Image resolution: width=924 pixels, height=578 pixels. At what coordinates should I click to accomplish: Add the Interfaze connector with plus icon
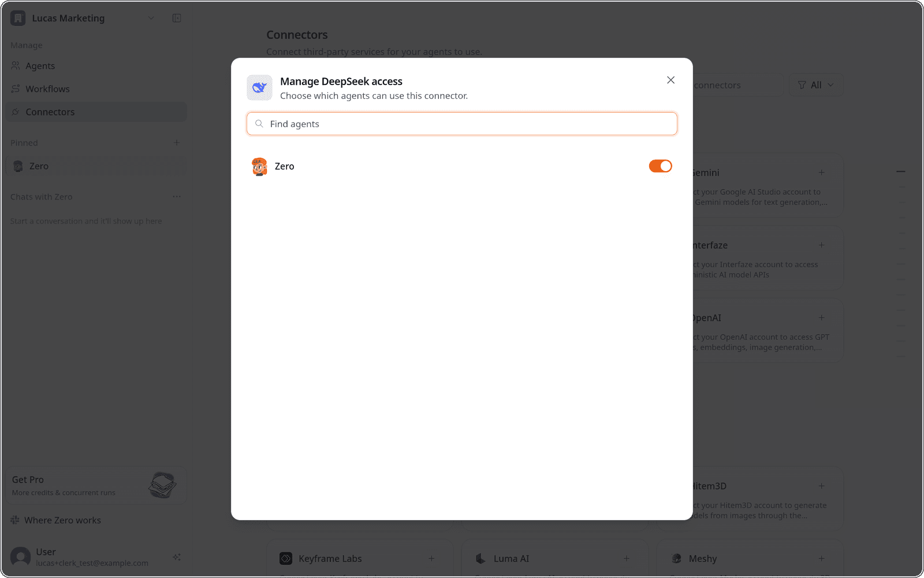tap(821, 245)
